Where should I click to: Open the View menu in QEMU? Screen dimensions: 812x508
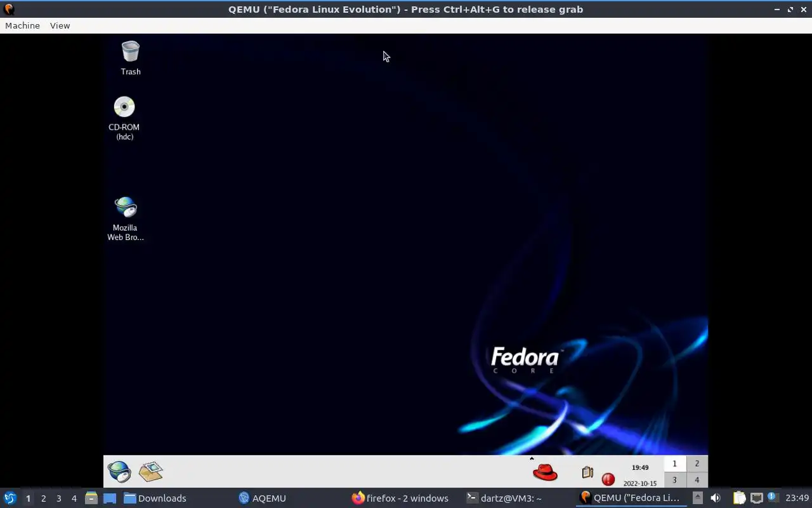click(x=60, y=25)
